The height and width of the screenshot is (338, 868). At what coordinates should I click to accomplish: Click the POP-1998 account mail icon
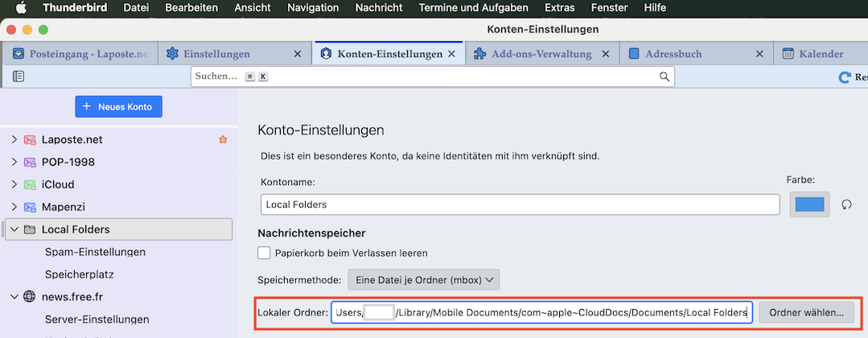click(30, 163)
